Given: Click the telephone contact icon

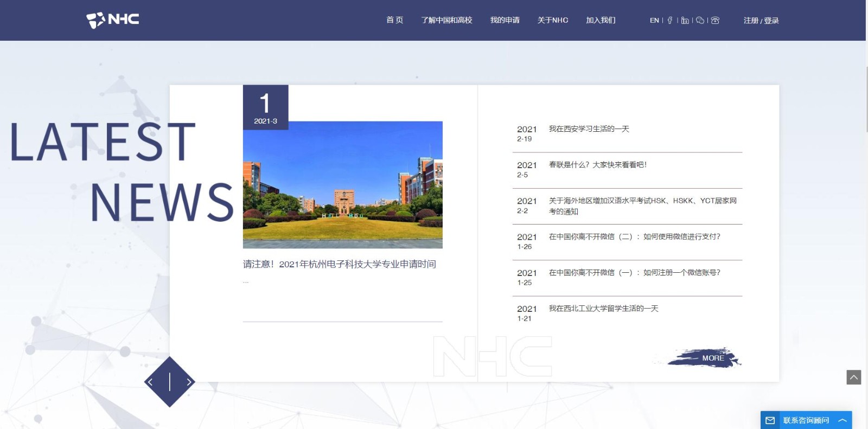Looking at the screenshot, I should tap(715, 21).
